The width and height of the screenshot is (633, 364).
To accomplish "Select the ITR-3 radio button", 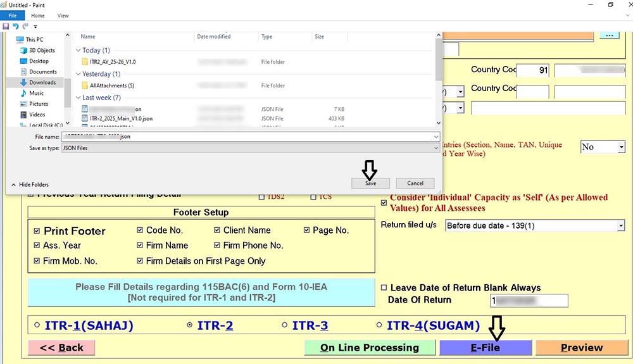I will [284, 325].
